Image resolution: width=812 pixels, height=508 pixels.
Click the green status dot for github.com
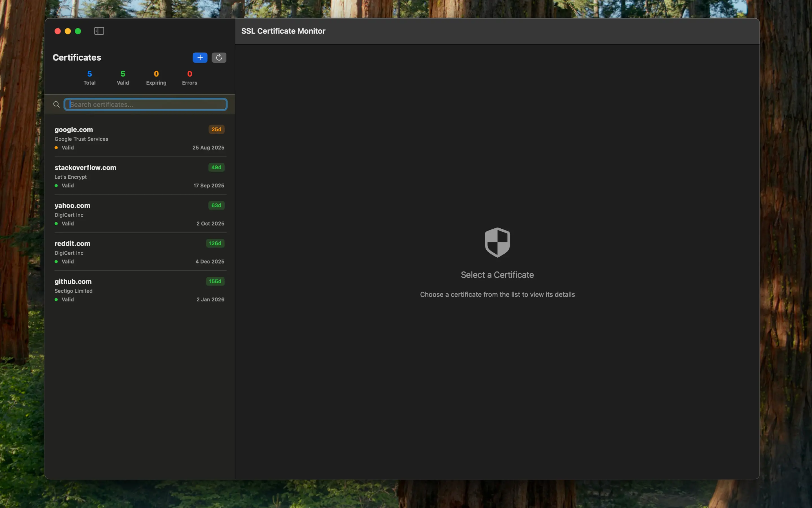56,299
